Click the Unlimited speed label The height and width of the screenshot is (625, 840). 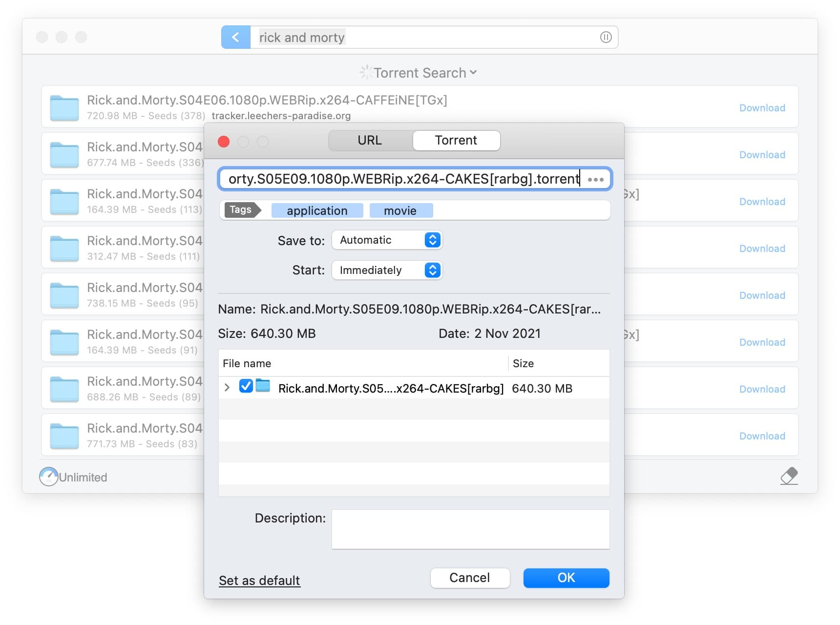coord(83,477)
